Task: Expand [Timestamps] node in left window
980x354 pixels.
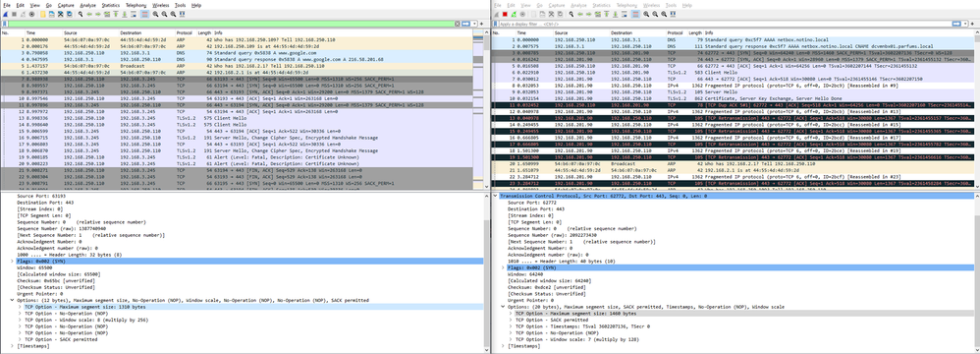Action: pos(13,346)
